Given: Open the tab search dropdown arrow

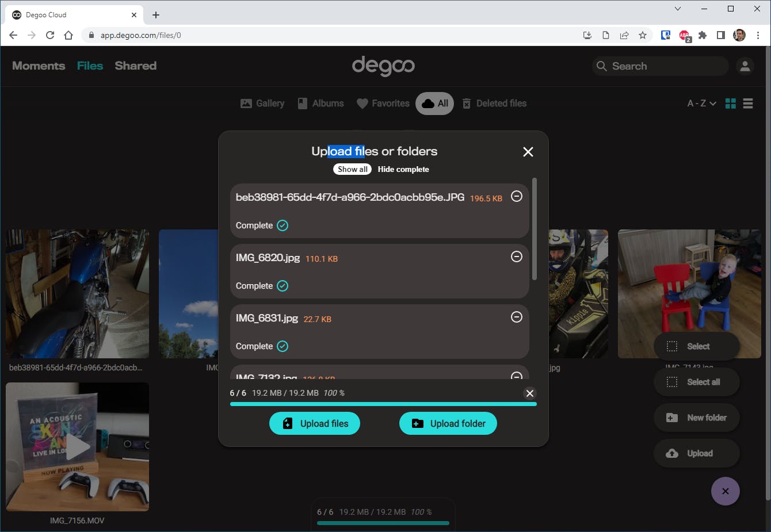Looking at the screenshot, I should coord(677,9).
